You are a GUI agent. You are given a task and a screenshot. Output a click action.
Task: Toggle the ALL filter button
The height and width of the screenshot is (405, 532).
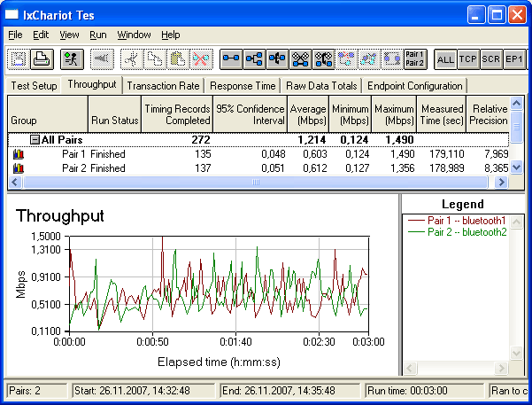pyautogui.click(x=445, y=59)
